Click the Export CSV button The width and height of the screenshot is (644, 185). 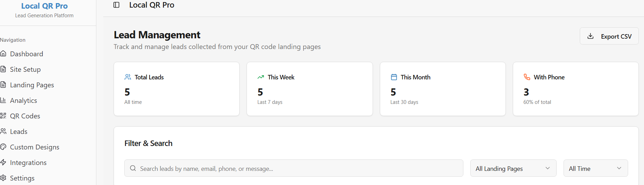609,36
